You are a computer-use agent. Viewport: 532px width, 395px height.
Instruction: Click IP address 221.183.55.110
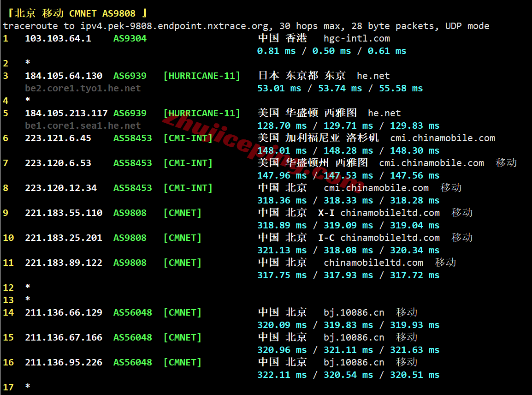coord(64,213)
